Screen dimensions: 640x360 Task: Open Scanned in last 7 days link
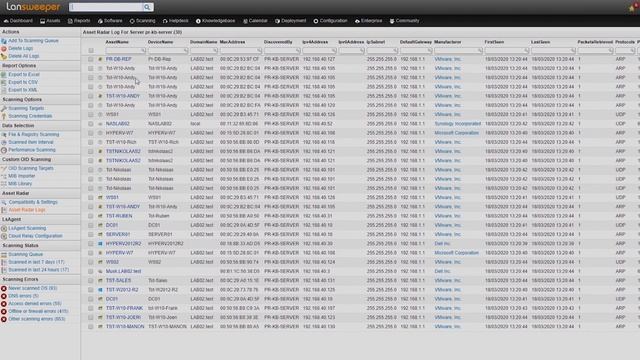click(x=36, y=262)
